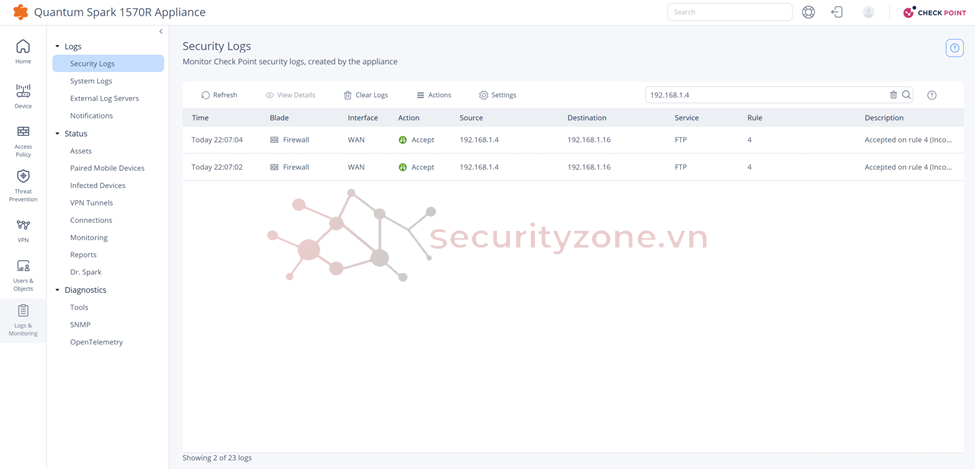Select the log row at Today 22:07:02
975x469 pixels.
[x=573, y=167]
